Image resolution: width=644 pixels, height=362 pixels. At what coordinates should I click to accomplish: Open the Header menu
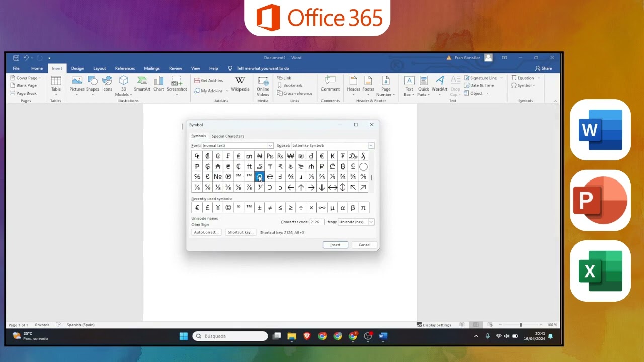click(353, 86)
